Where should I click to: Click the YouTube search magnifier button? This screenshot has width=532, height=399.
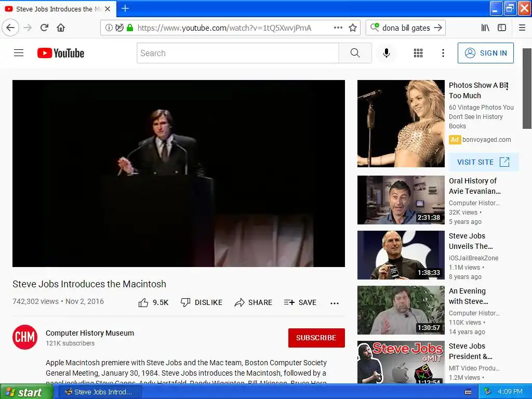[x=355, y=53]
